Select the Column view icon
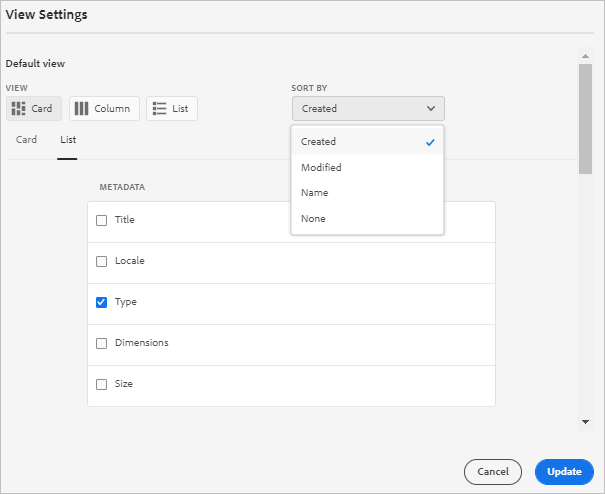Image resolution: width=605 pixels, height=494 pixels. [x=82, y=108]
